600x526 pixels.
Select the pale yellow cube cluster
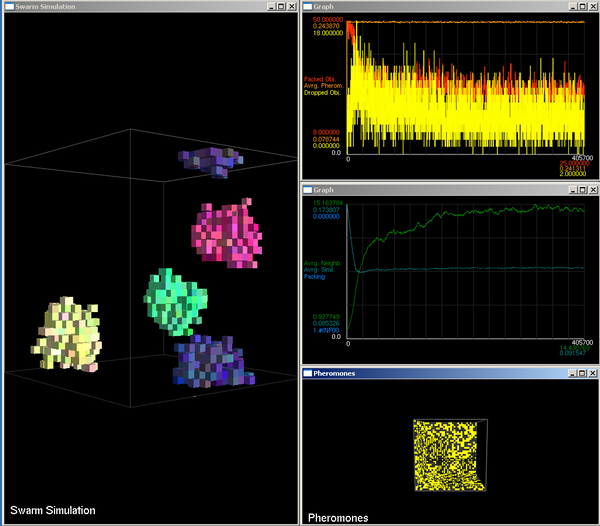pos(65,333)
